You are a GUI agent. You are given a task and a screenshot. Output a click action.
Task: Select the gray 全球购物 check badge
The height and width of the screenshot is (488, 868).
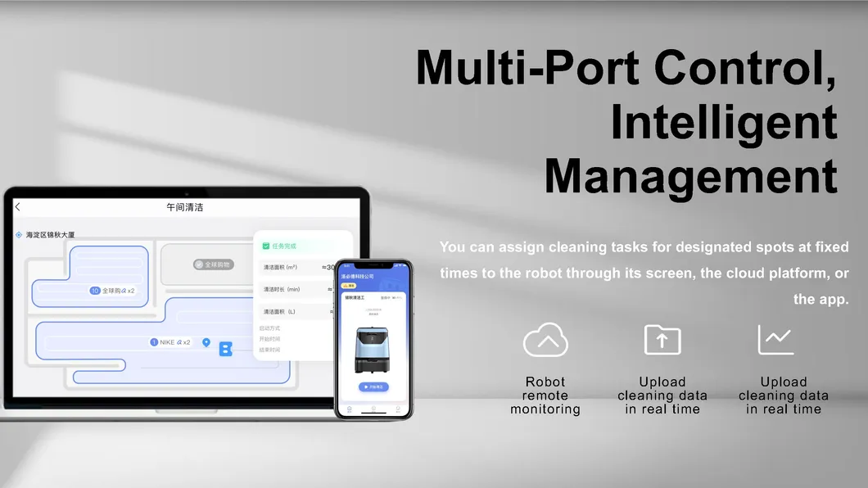pos(198,264)
